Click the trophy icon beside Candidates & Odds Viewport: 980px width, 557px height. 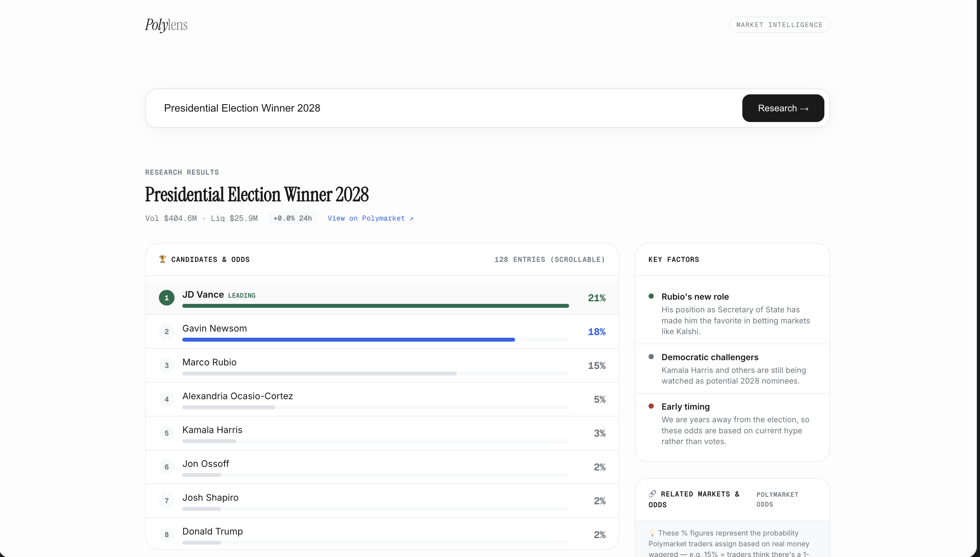(x=162, y=259)
